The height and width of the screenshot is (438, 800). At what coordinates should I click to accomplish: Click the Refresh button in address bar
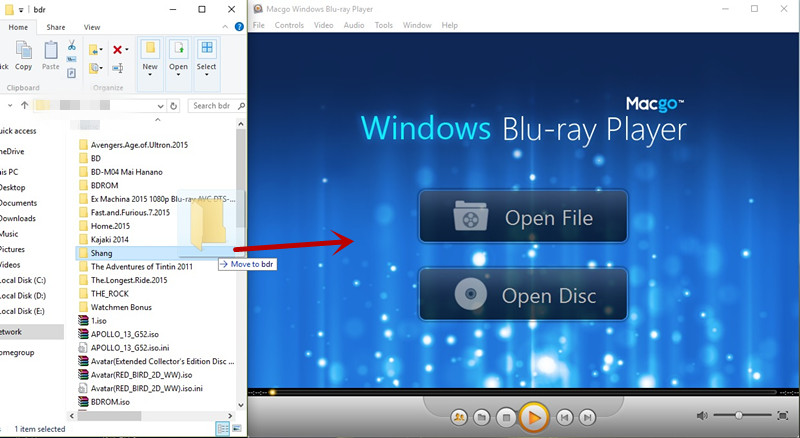click(173, 106)
